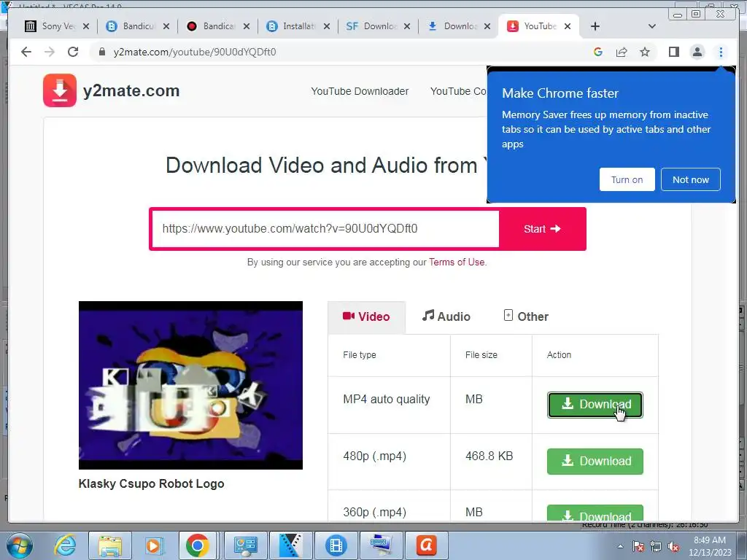This screenshot has height=560, width=747.
Task: Download the 360p mp4 version
Action: click(595, 513)
